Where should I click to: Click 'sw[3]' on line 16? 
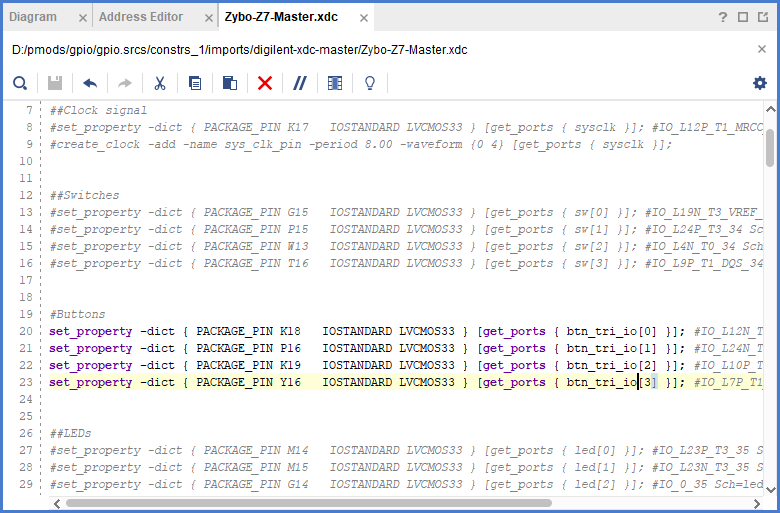tap(591, 263)
